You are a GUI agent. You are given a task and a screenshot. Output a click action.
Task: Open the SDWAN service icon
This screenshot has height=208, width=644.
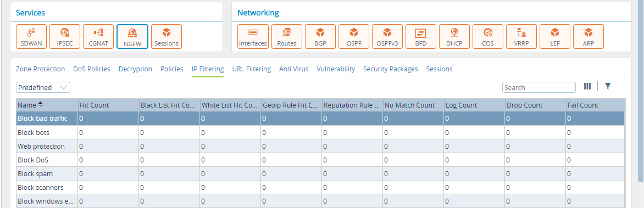31,37
